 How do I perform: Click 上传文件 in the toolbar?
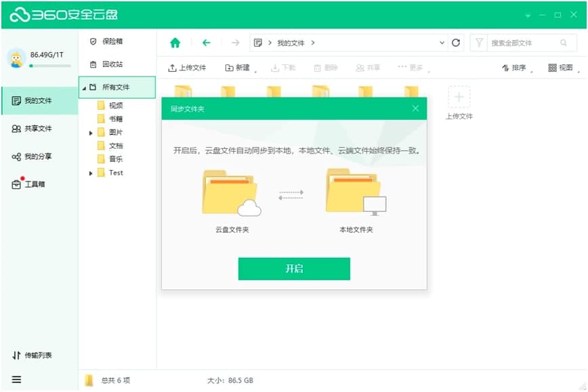click(187, 68)
